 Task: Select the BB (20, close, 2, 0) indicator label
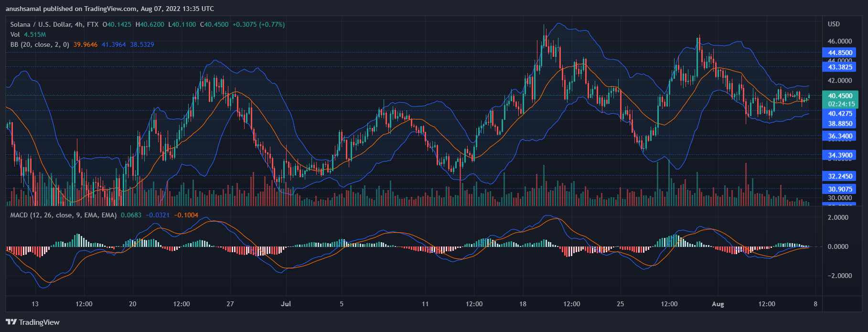pyautogui.click(x=40, y=44)
